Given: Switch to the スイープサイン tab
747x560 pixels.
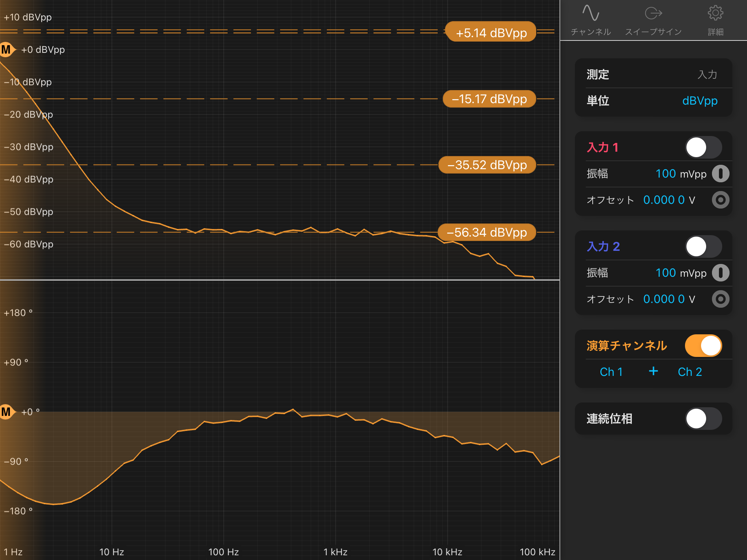Looking at the screenshot, I should click(653, 20).
